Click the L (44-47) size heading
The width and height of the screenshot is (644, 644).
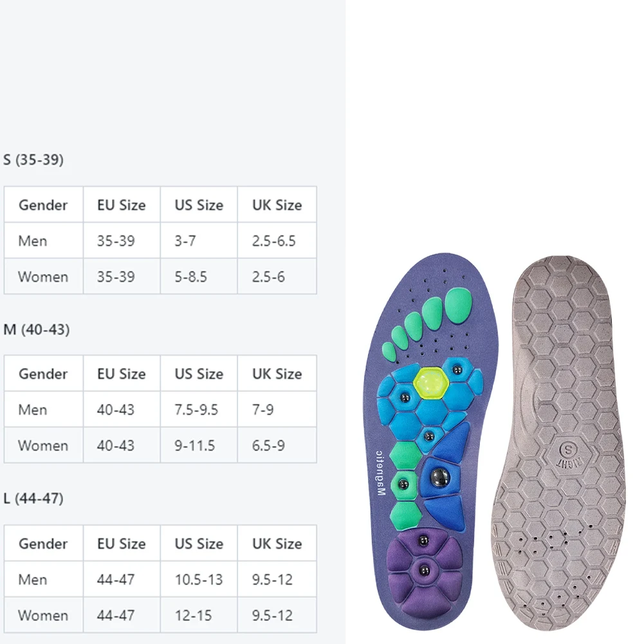point(33,498)
